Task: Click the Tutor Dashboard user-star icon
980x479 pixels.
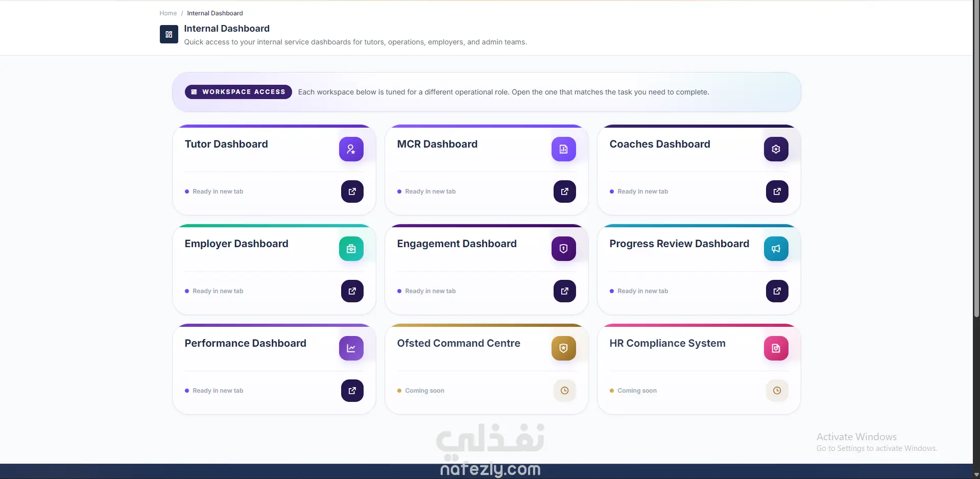Action: click(x=351, y=149)
